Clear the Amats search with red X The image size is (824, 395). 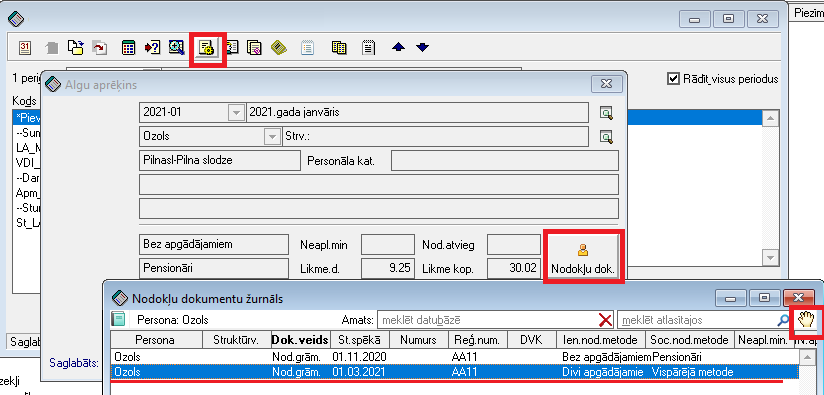606,319
